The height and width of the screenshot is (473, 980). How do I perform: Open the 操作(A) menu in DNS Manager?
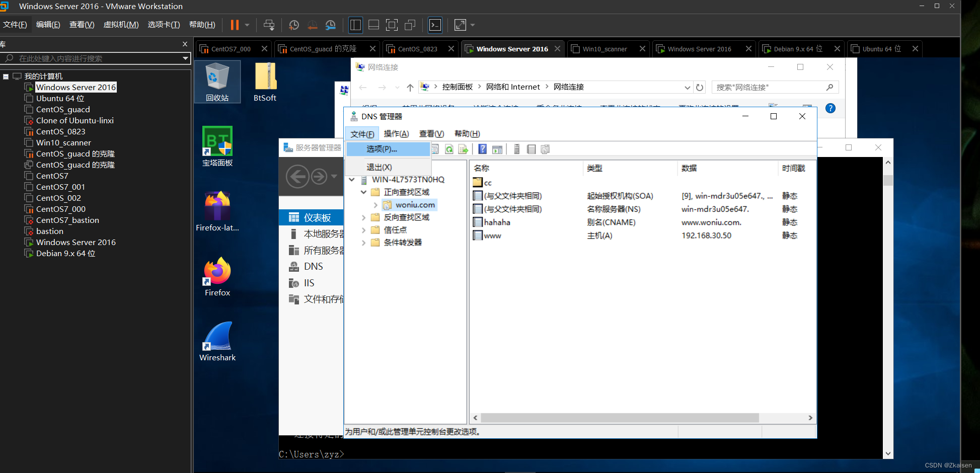coord(396,134)
